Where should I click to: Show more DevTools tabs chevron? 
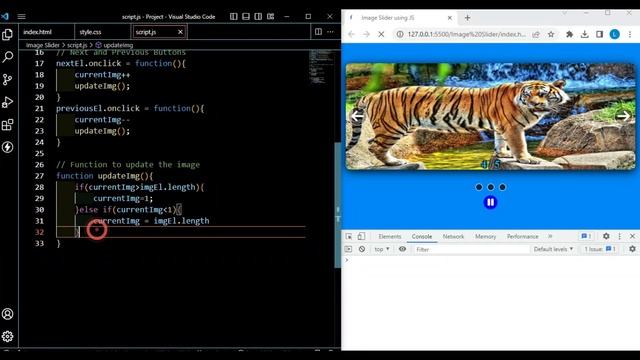(x=550, y=236)
